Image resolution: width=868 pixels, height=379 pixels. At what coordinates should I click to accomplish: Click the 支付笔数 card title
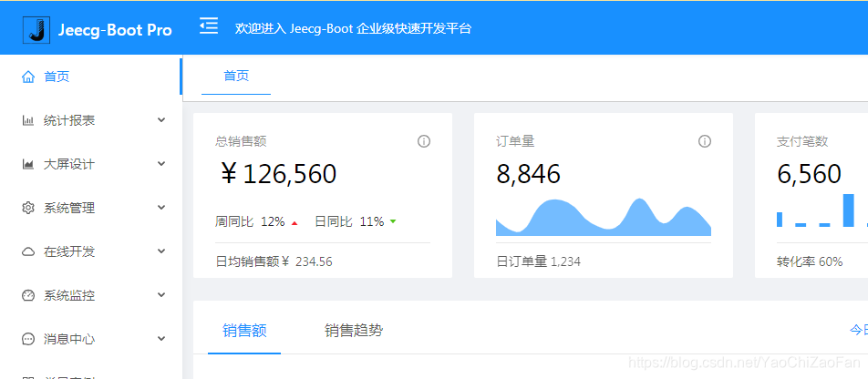[802, 141]
